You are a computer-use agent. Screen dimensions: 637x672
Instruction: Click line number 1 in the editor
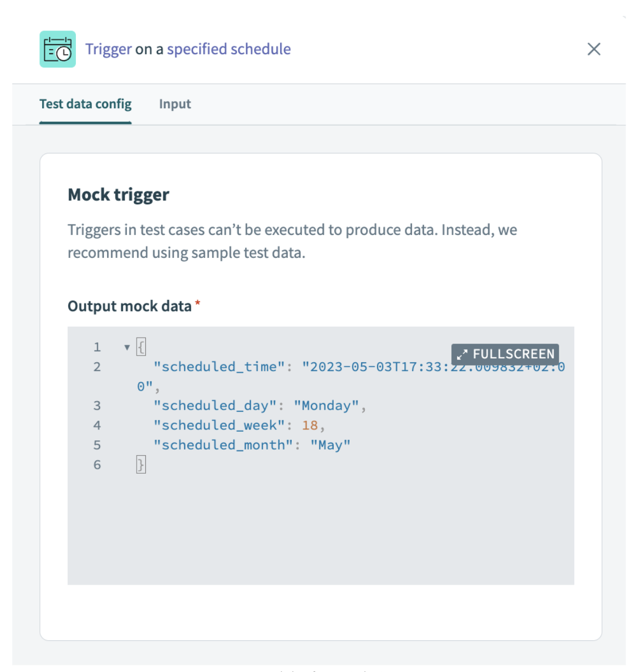pyautogui.click(x=97, y=346)
